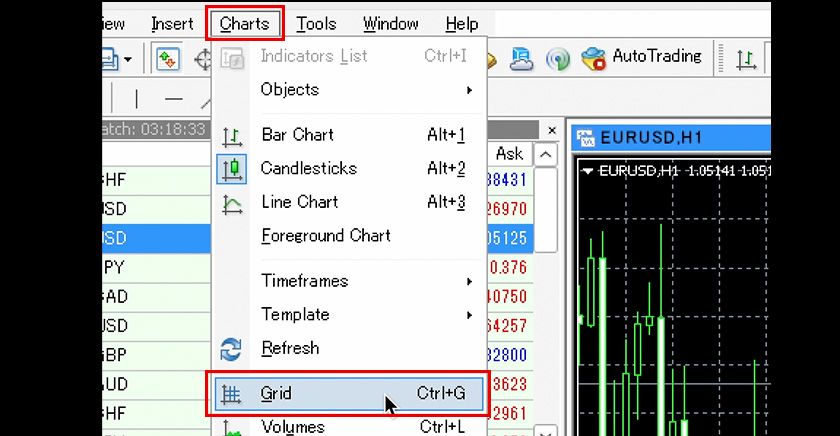Open the Insert menu
The width and height of the screenshot is (840, 436).
pyautogui.click(x=172, y=24)
